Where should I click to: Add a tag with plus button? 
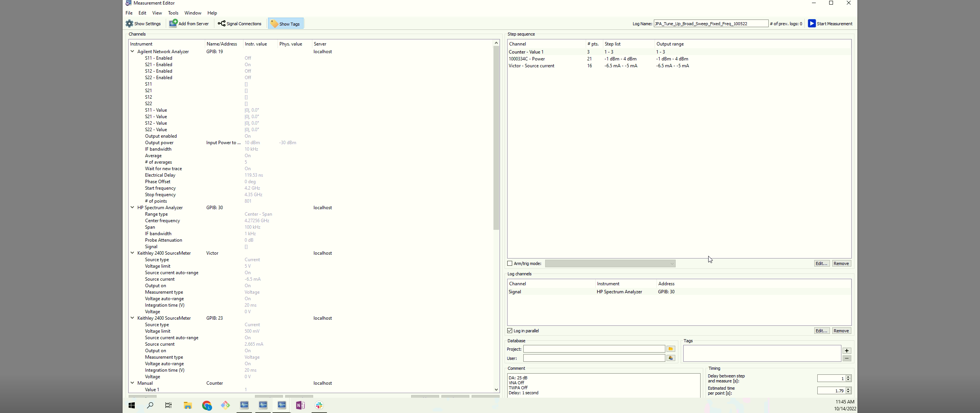pos(847,351)
